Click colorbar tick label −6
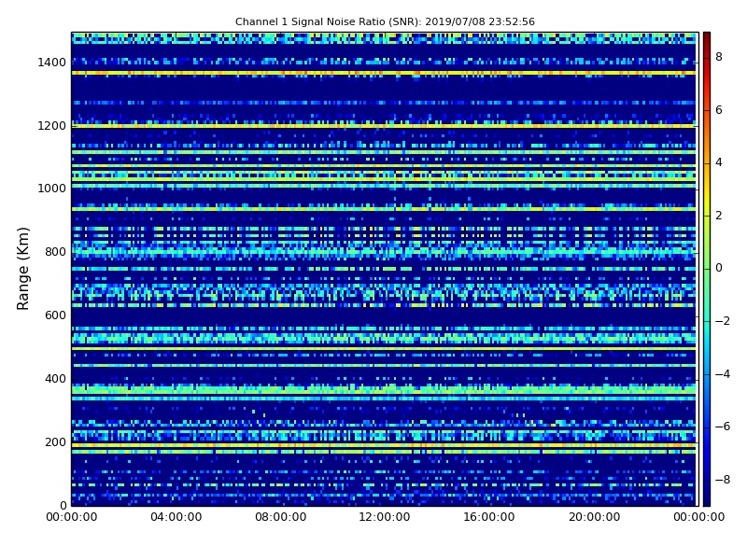747x560 pixels. tap(722, 427)
